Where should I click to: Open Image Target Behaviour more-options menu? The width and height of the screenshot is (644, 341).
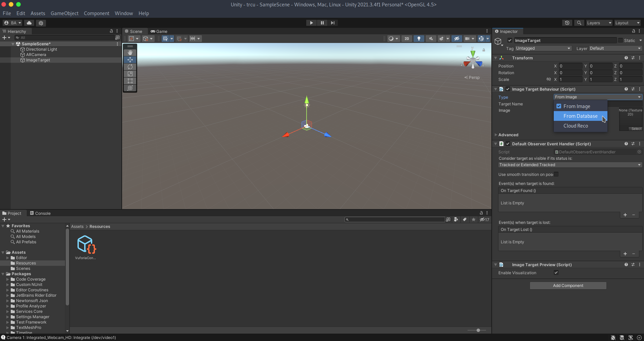pos(640,89)
